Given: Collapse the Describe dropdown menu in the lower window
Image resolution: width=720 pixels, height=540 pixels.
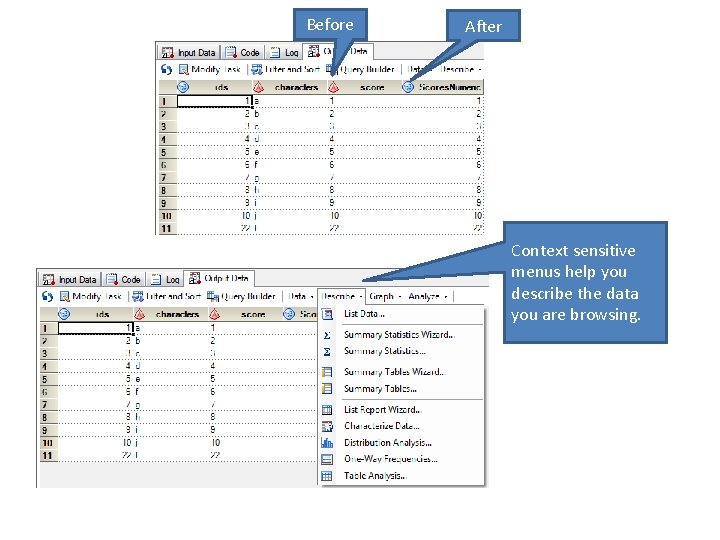Looking at the screenshot, I should [342, 296].
